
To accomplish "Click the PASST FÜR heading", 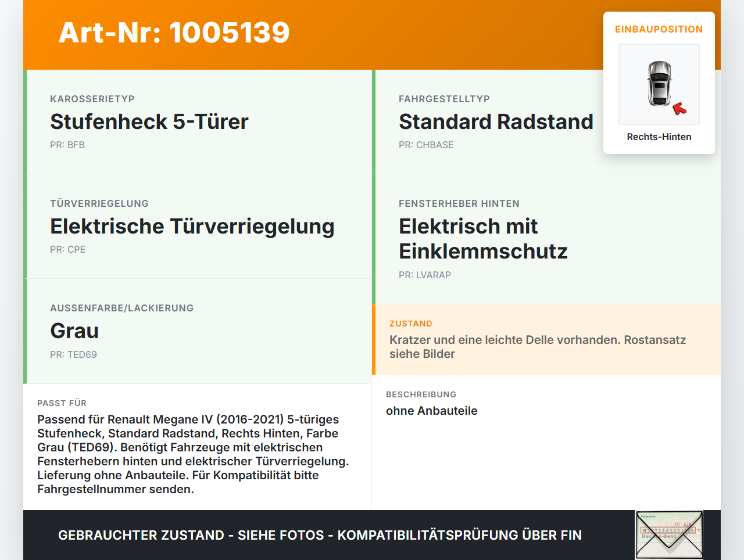I will coord(62,403).
